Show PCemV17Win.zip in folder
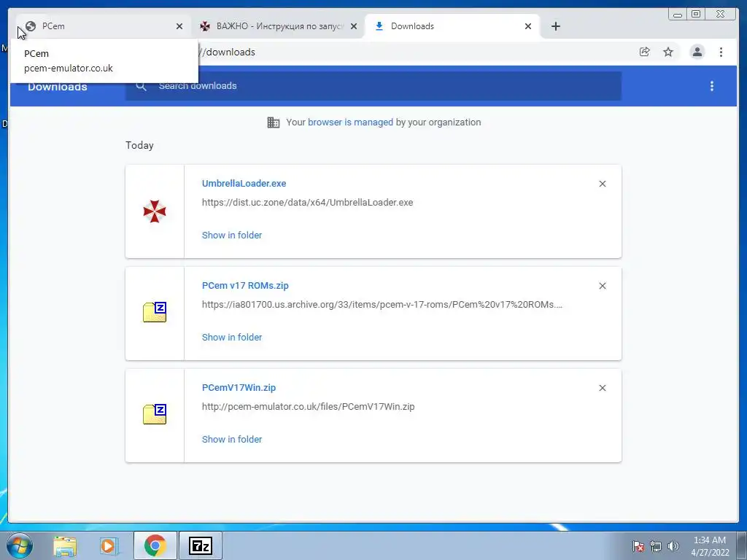 (232, 440)
